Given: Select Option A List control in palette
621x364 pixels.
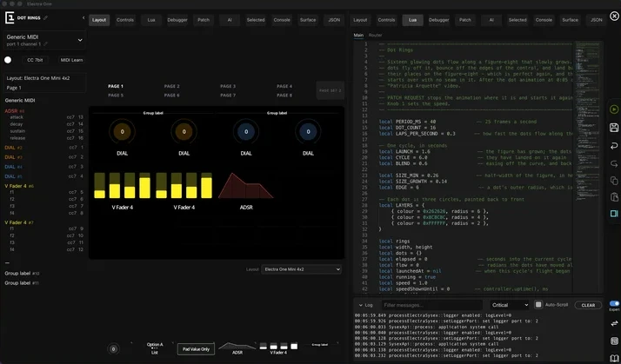Looking at the screenshot, I should pyautogui.click(x=155, y=348).
